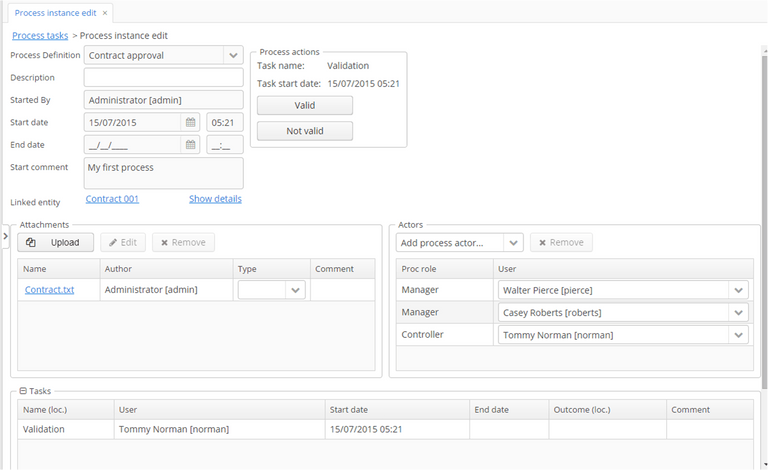Click the Actors User column header
768x470 pixels.
623,269
